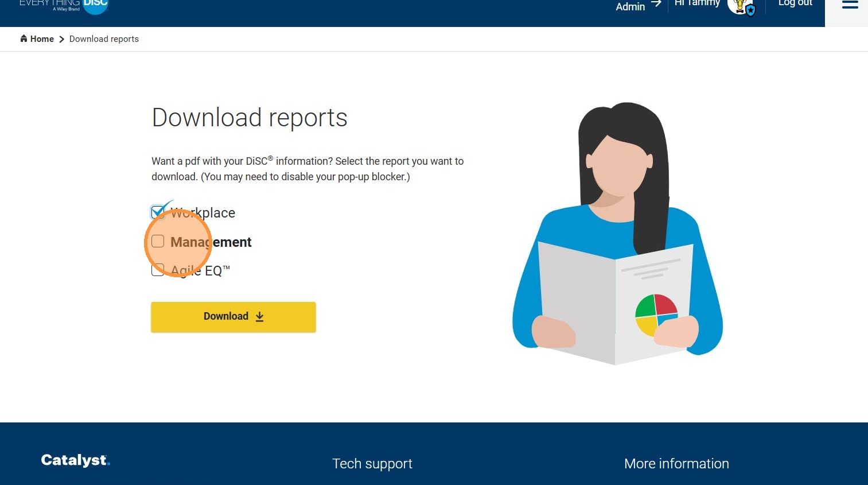The width and height of the screenshot is (868, 485).
Task: Click the Tech support footer heading
Action: pyautogui.click(x=372, y=464)
